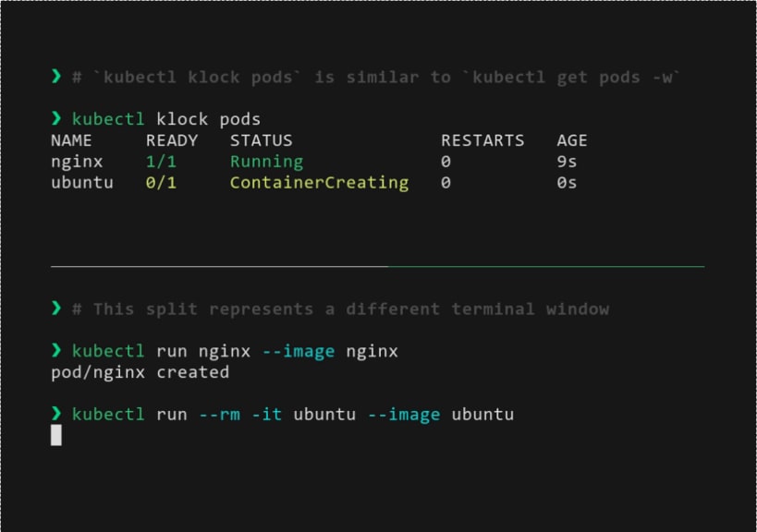Click the horizontal split divider line
The width and height of the screenshot is (757, 532).
click(377, 267)
